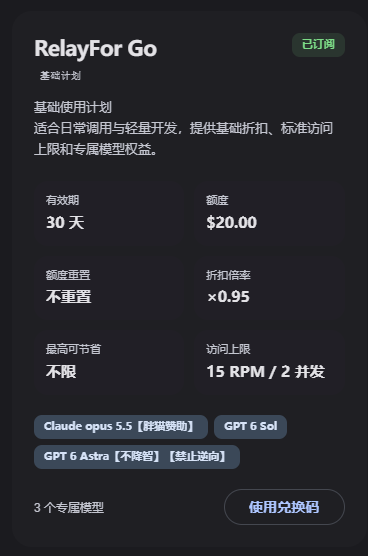Open the 有效期 30 天 info tile

[109, 213]
